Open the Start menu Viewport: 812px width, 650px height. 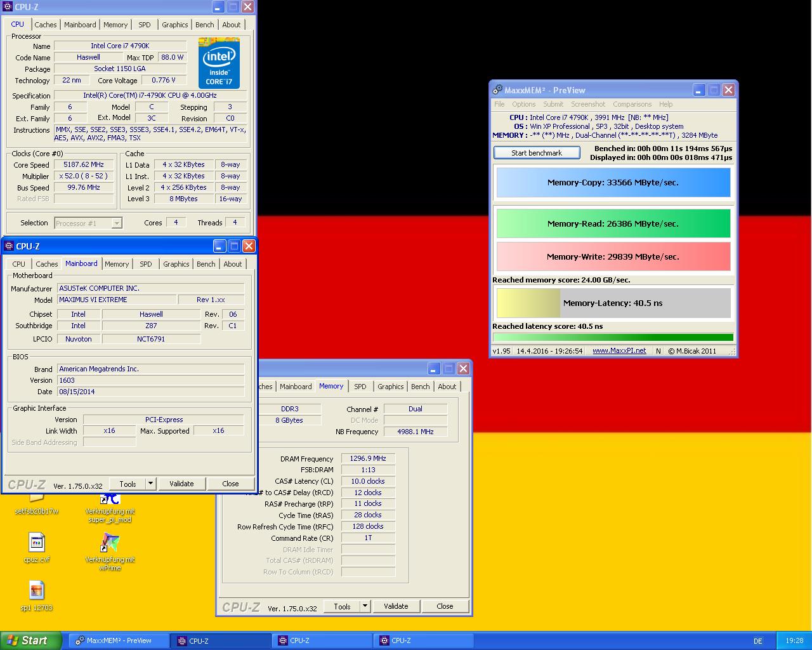(x=31, y=640)
